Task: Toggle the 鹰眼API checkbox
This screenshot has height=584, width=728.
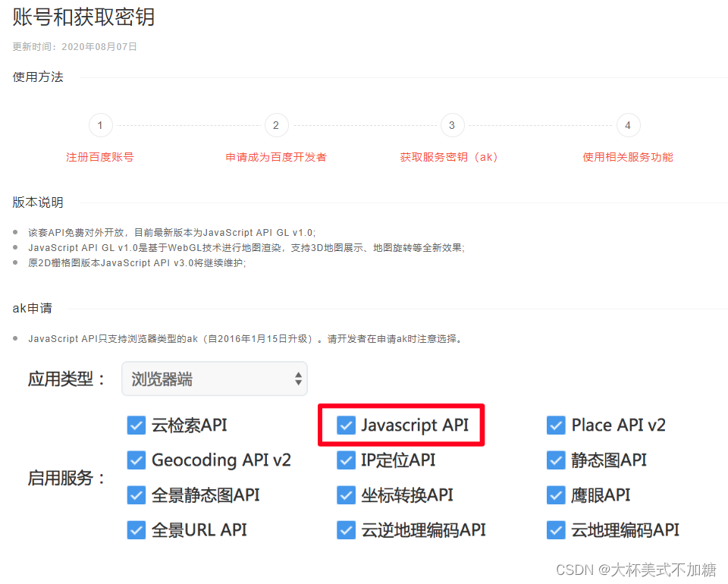Action: (556, 495)
